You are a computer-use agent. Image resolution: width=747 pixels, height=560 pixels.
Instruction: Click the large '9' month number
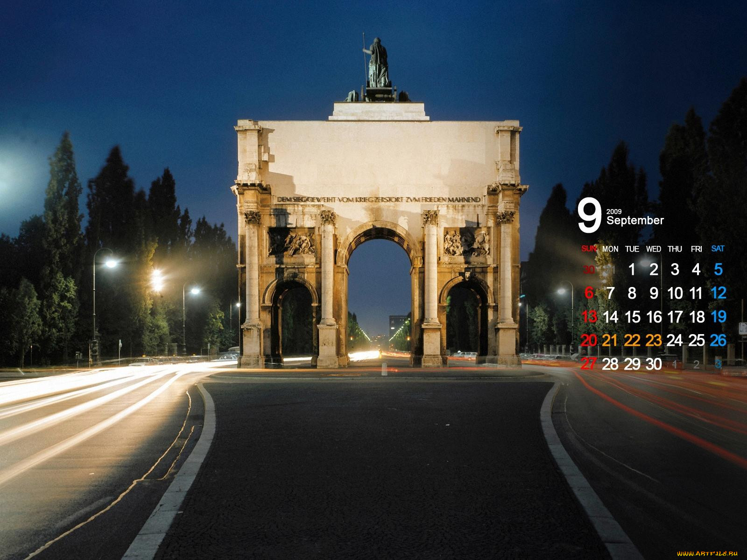coord(589,216)
